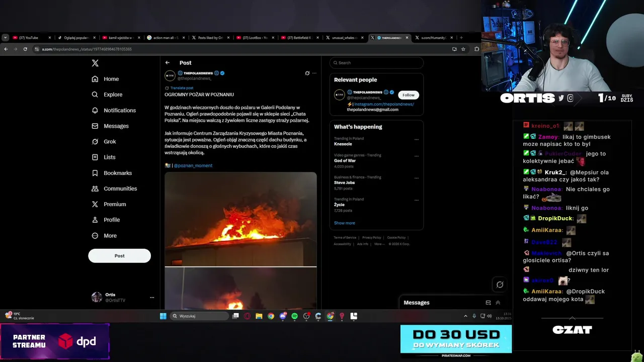
Task: Open the post's three-dot more menu
Action: pos(314,73)
